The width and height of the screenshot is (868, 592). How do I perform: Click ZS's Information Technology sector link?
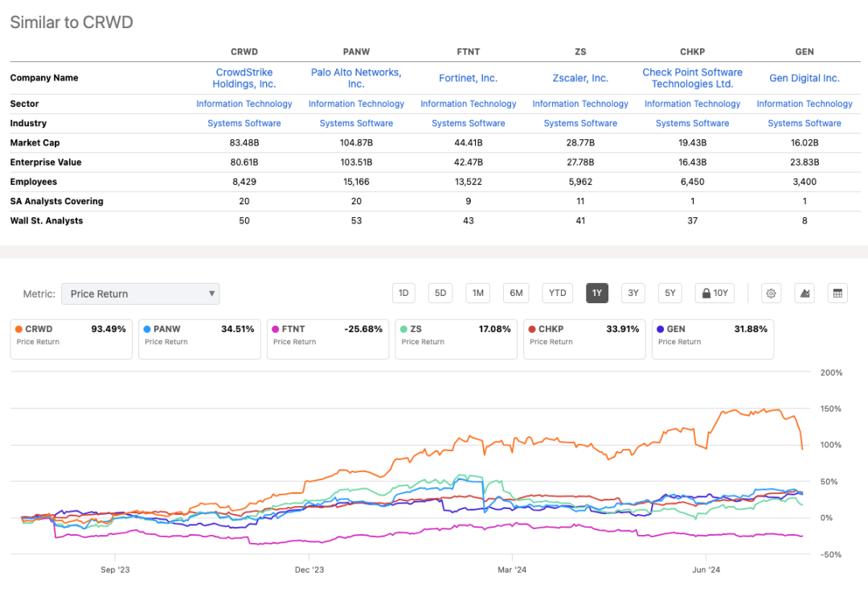tap(580, 104)
